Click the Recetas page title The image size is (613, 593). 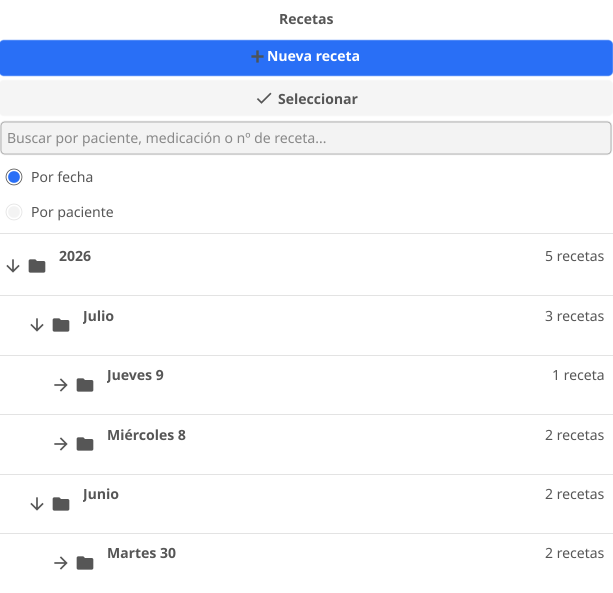pos(306,19)
